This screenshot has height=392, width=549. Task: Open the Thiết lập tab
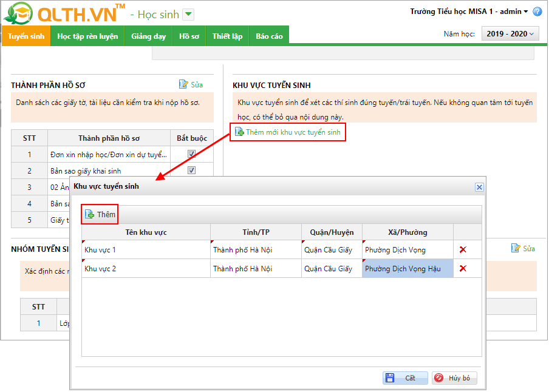coord(227,36)
